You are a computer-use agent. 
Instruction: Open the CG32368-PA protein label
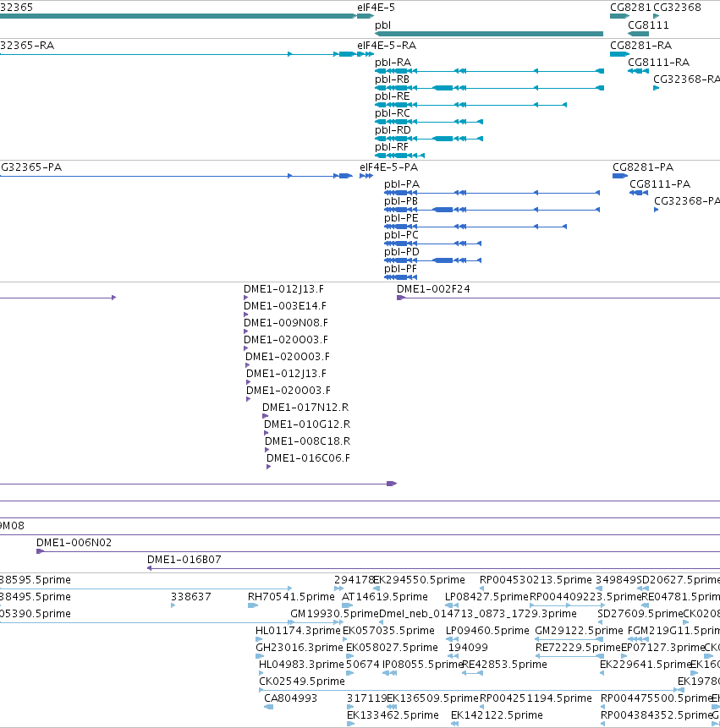[x=687, y=201]
